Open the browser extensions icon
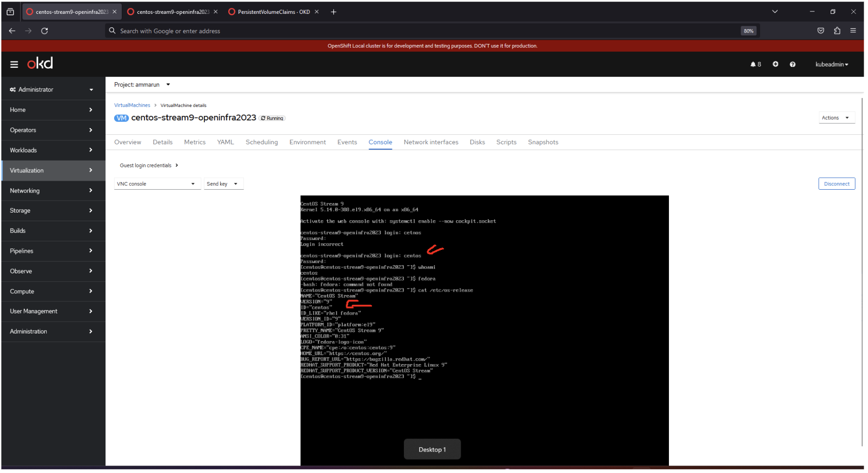Screen dimensions: 868x473 pyautogui.click(x=837, y=31)
